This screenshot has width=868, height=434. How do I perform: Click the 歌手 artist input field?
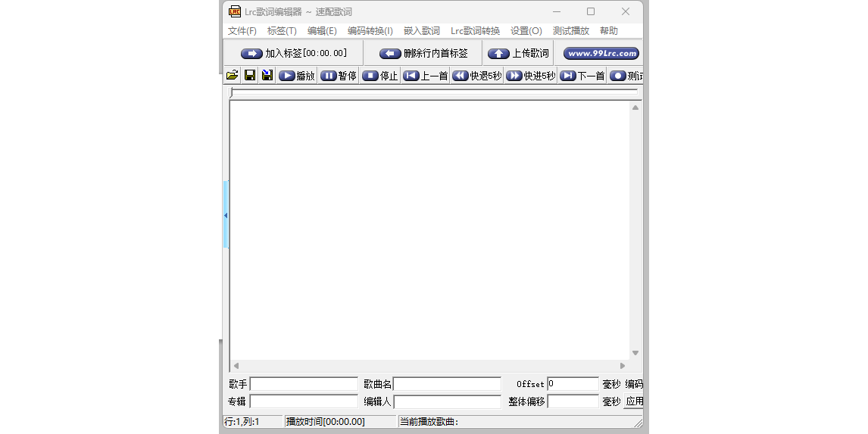pyautogui.click(x=304, y=384)
